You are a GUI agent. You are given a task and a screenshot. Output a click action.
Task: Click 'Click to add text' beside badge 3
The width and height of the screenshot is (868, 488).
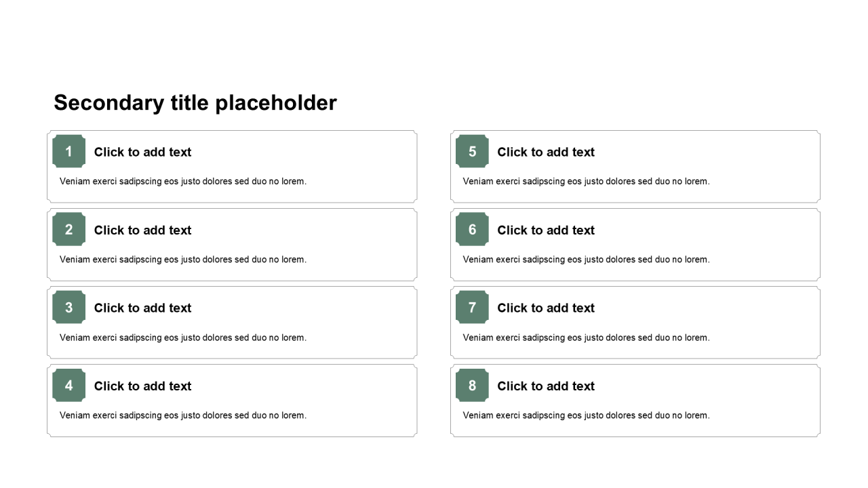[x=142, y=308]
